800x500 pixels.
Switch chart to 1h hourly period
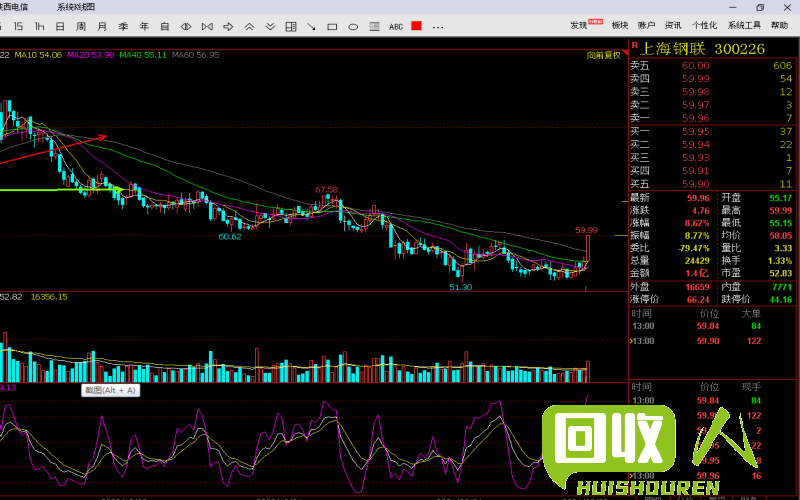[x=39, y=26]
